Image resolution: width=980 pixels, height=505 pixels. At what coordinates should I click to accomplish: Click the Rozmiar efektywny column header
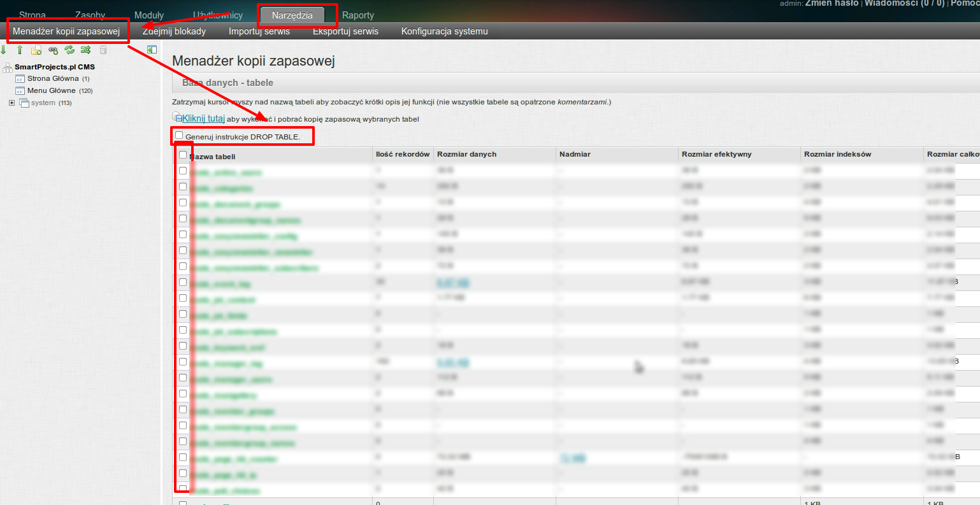coord(717,154)
